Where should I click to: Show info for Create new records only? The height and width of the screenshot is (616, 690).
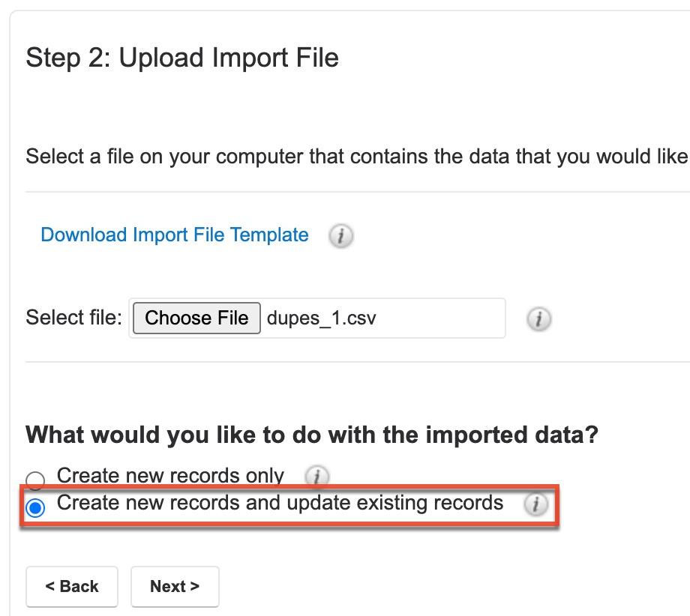[x=316, y=476]
